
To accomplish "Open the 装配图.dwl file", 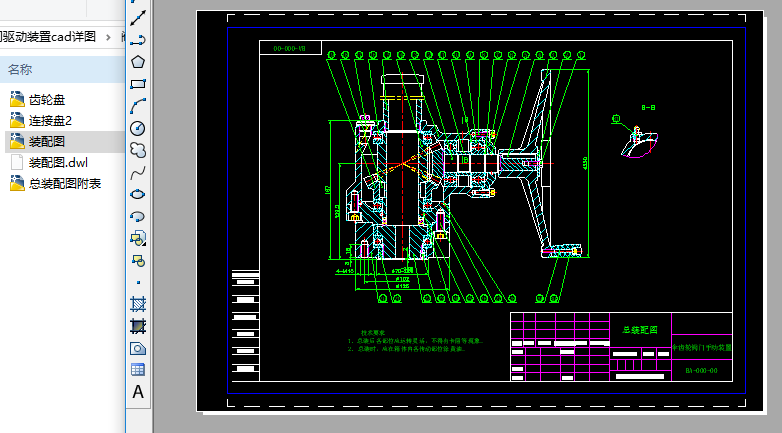I will 57,162.
